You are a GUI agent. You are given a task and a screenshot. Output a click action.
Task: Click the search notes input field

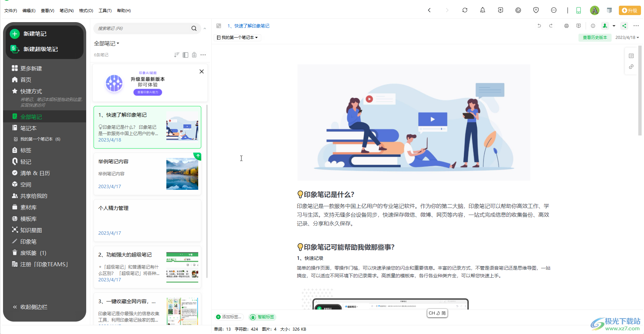[x=143, y=29]
